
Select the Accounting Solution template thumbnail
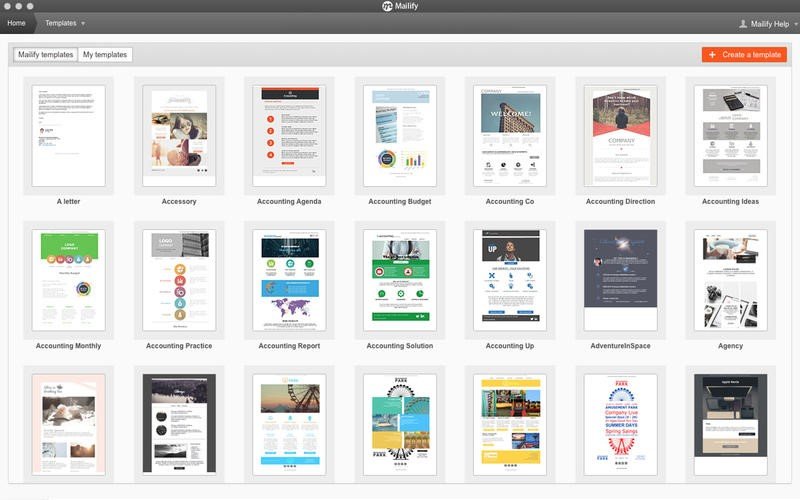(400, 280)
